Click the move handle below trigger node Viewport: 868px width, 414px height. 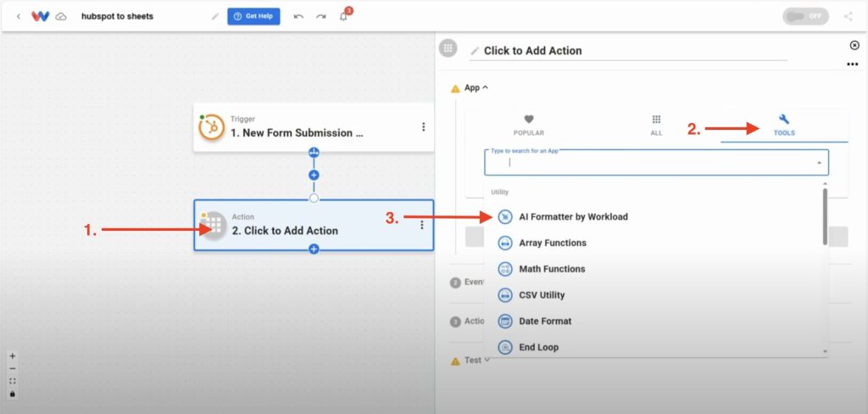tap(314, 153)
